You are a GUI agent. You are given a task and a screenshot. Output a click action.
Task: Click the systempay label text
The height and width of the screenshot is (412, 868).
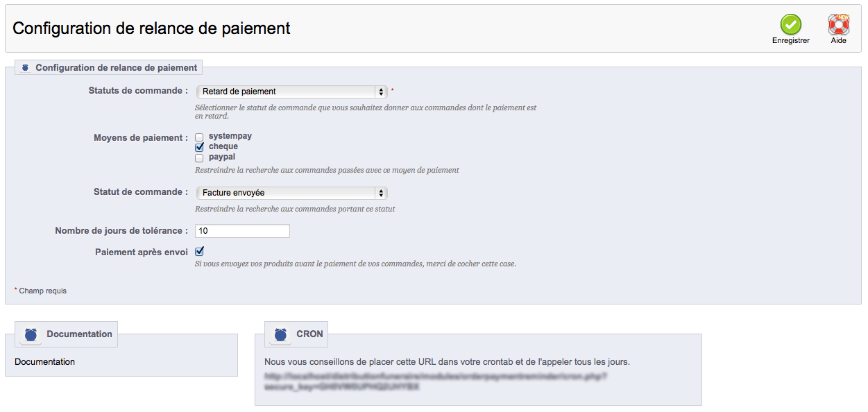[230, 137]
